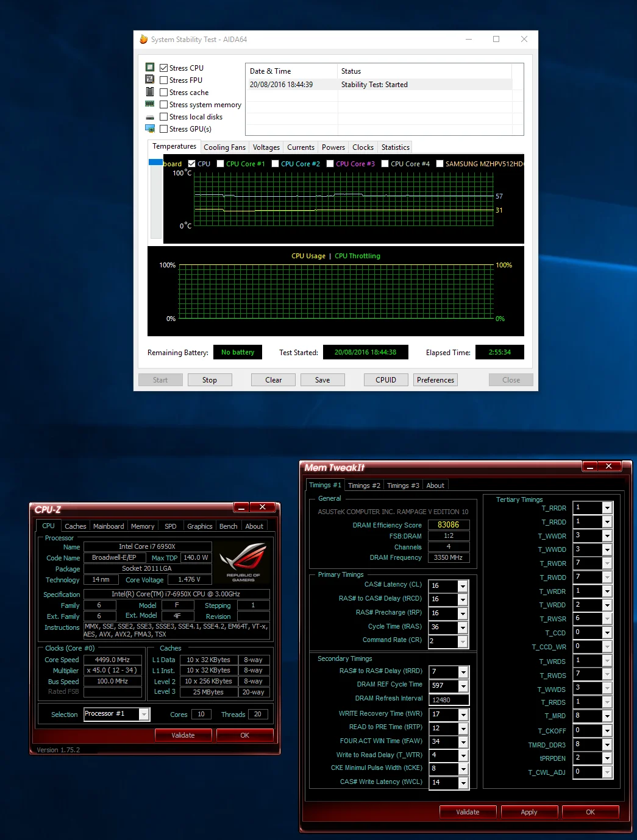The width and height of the screenshot is (637, 840).
Task: Click the monitor icon beside Stress GPU(s)
Action: click(x=150, y=129)
